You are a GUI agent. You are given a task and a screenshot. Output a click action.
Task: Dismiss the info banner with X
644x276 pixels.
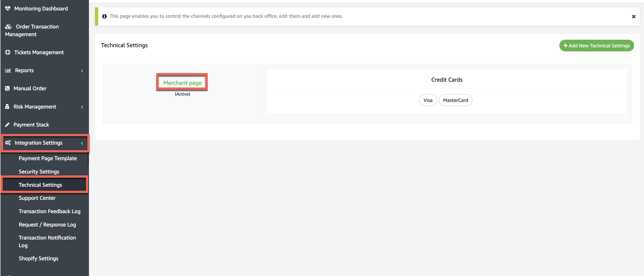click(x=633, y=16)
